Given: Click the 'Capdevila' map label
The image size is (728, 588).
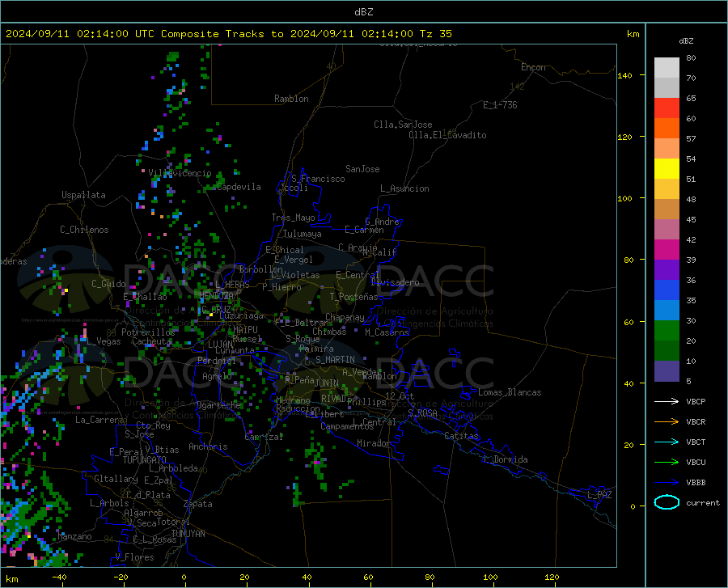Looking at the screenshot, I should [x=239, y=187].
